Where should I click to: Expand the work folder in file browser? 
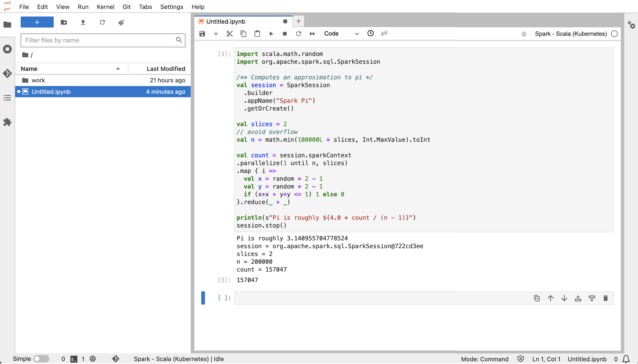[x=39, y=80]
